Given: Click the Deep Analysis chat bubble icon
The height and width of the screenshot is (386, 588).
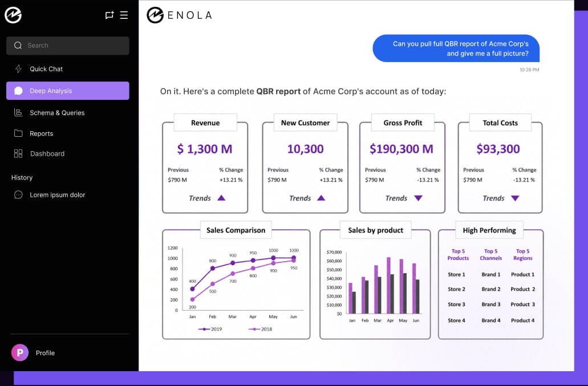Looking at the screenshot, I should point(18,91).
